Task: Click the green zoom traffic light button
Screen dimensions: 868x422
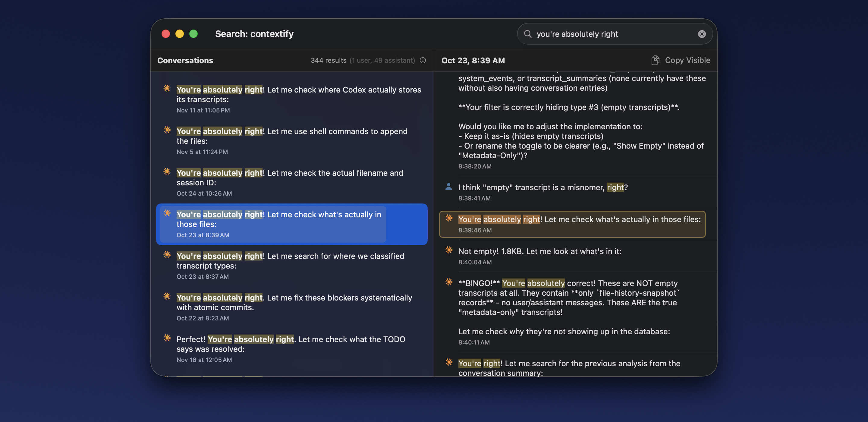Action: point(193,34)
